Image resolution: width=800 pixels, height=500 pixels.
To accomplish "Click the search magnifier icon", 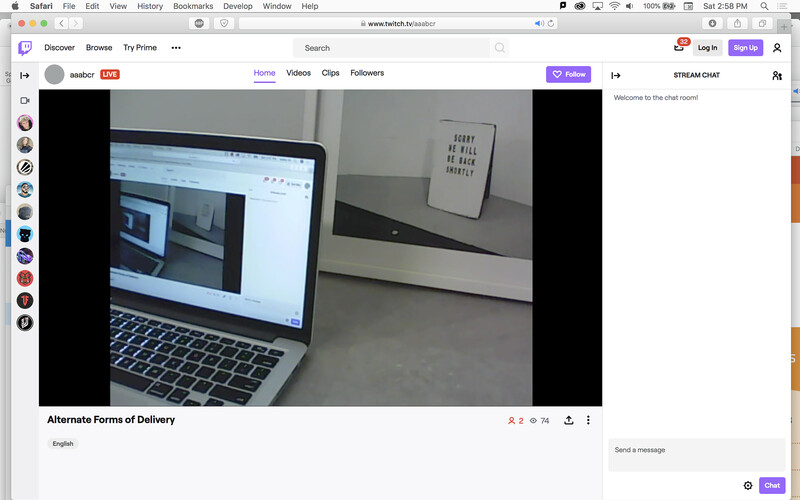I will coord(500,48).
